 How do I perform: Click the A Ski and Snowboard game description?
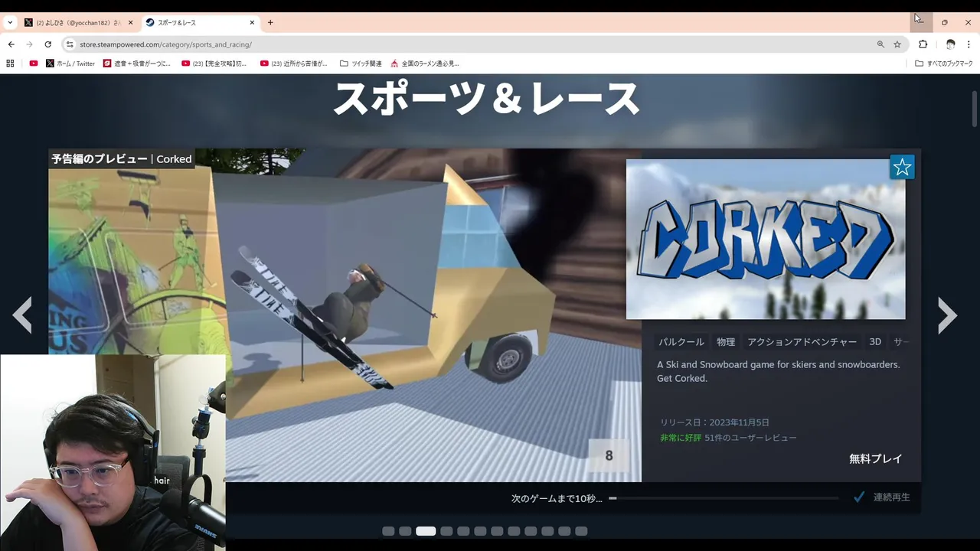coord(779,371)
